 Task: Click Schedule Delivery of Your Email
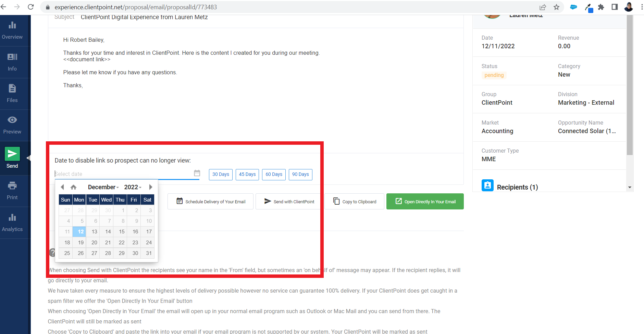(x=210, y=202)
